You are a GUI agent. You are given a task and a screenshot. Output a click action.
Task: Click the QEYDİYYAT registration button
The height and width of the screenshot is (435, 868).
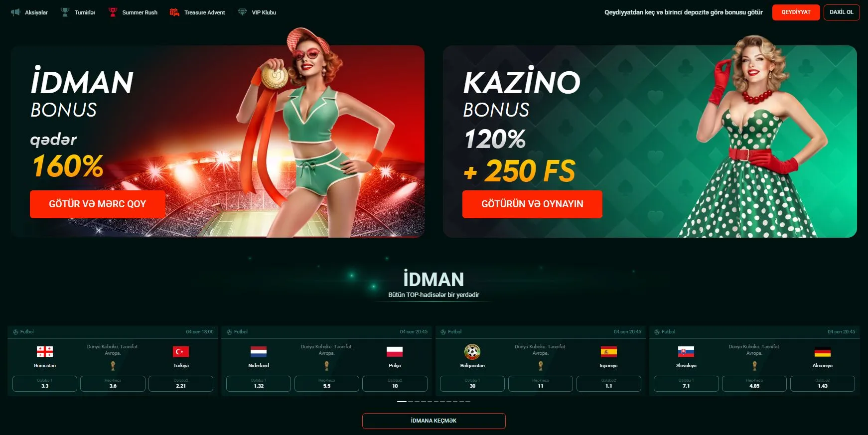coord(796,12)
